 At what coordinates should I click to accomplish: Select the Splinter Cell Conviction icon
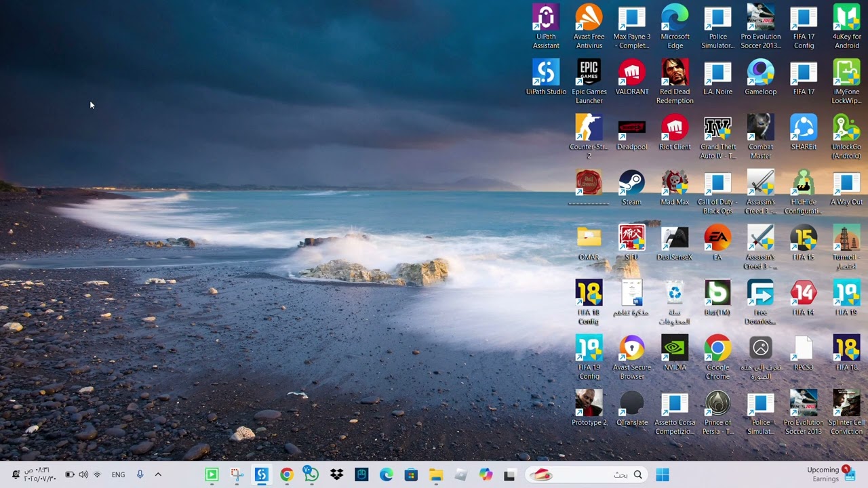pos(846,413)
